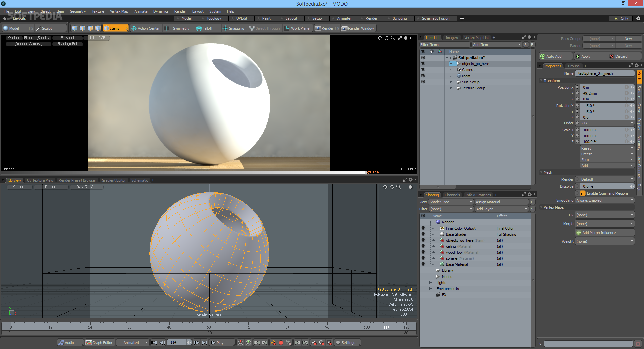Open Audio options
Screen dimensions: 644x349
click(70, 343)
